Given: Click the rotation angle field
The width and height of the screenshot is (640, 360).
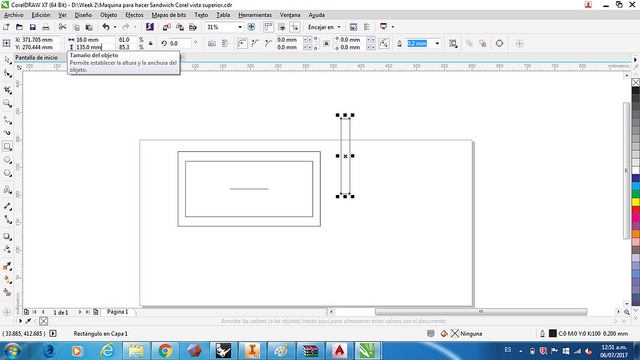Looking at the screenshot, I should click(x=180, y=43).
